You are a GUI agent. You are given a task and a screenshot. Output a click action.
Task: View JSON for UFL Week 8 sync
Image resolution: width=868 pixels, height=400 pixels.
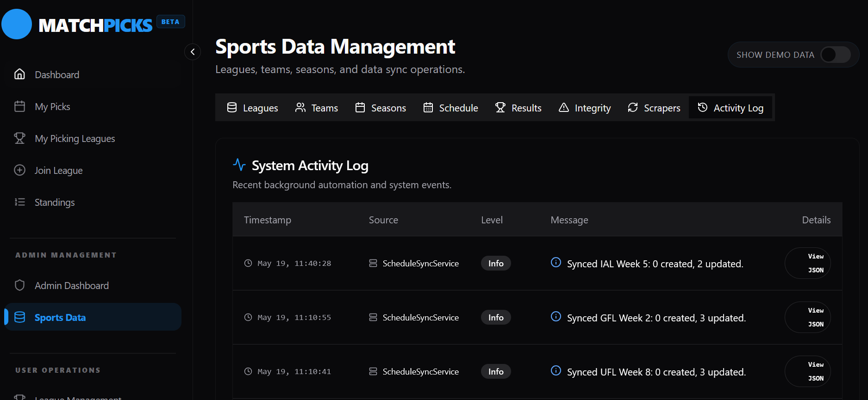pyautogui.click(x=808, y=371)
